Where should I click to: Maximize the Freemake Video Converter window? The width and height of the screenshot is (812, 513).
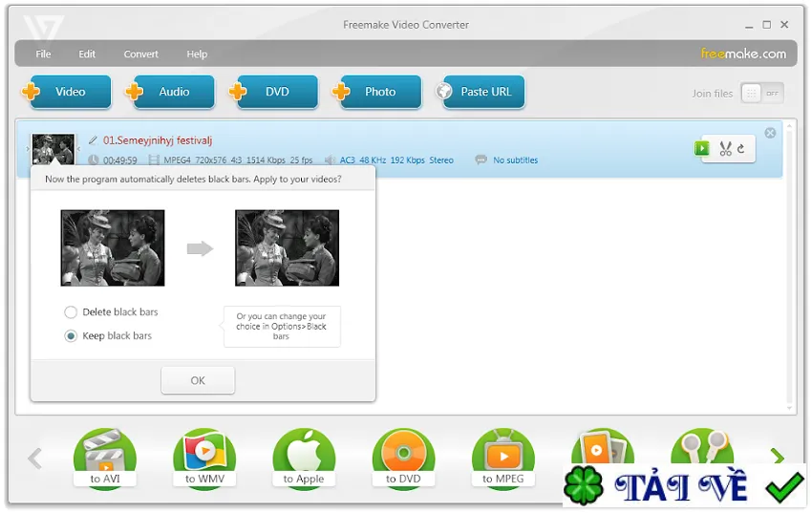click(x=766, y=25)
